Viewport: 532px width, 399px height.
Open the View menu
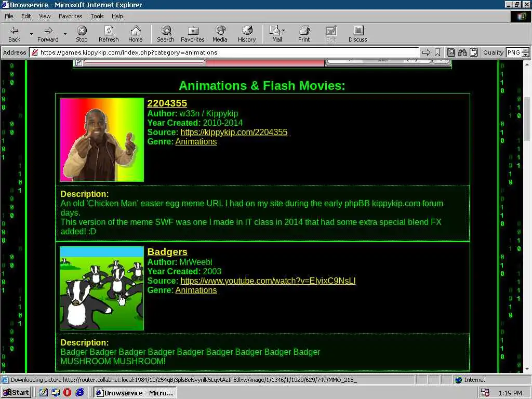pyautogui.click(x=45, y=16)
